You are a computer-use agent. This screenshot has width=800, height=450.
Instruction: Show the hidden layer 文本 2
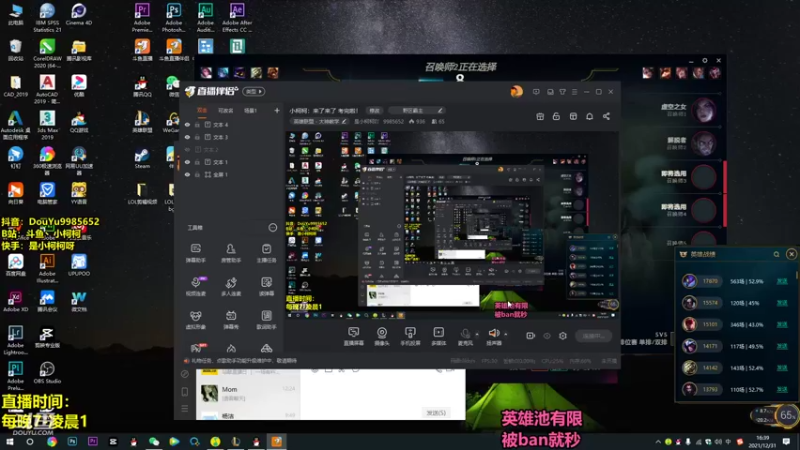pos(187,150)
